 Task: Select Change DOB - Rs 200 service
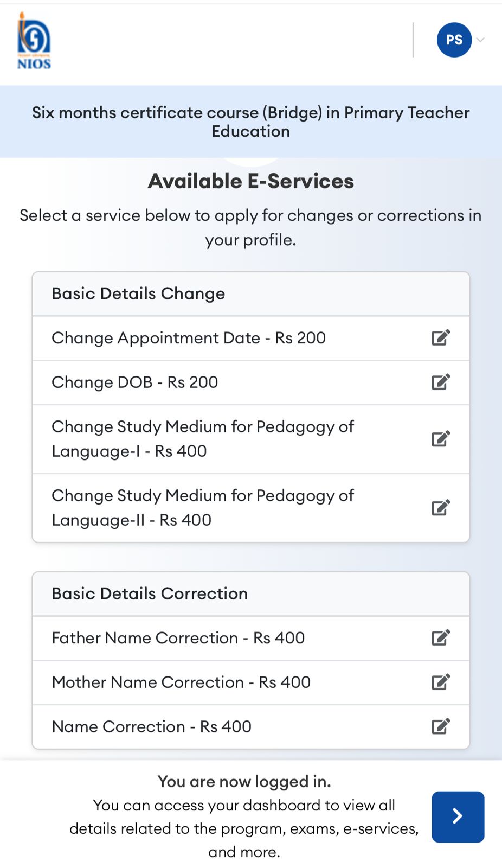click(135, 382)
